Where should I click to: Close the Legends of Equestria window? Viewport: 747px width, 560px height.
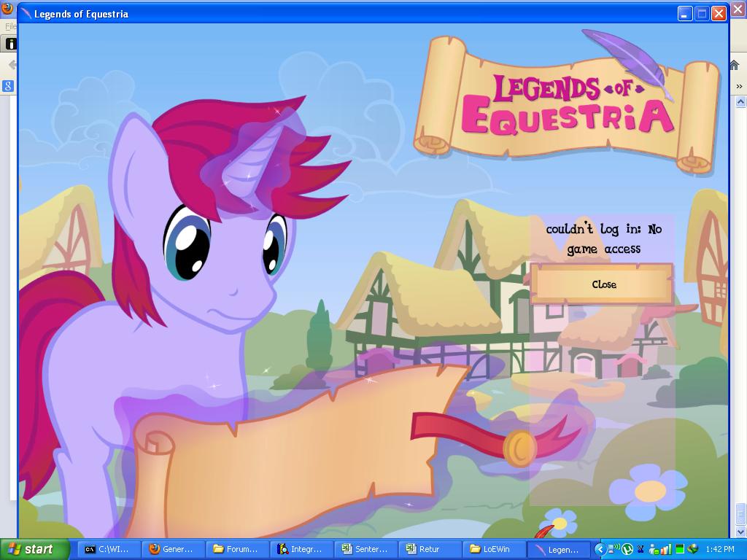[x=719, y=13]
